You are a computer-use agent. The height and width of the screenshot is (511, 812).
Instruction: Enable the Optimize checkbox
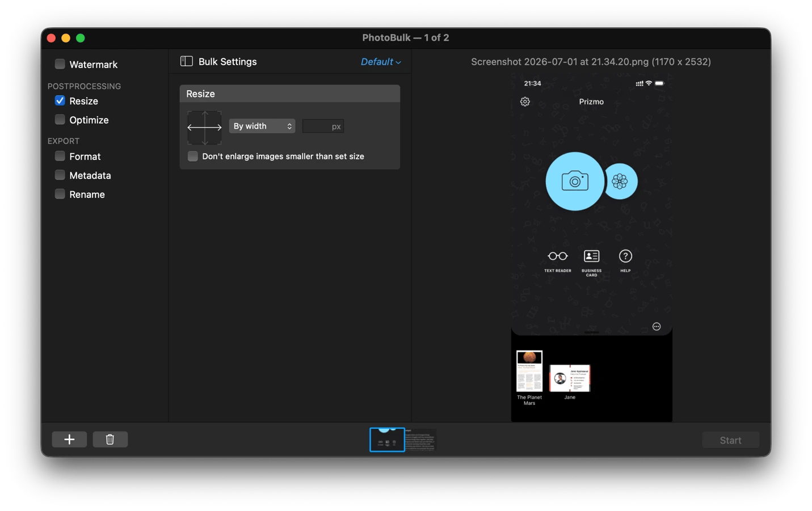[x=60, y=120]
